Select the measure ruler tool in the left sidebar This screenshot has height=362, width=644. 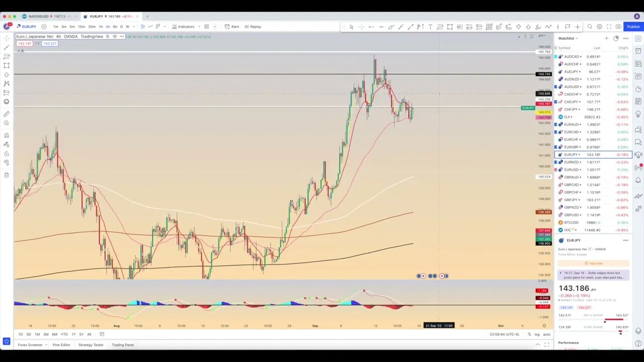point(7,114)
